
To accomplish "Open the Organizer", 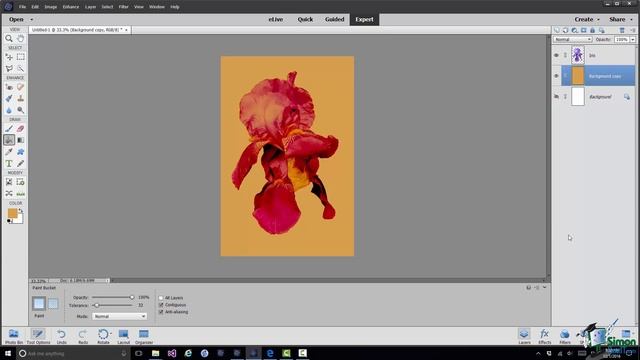I will (144, 336).
